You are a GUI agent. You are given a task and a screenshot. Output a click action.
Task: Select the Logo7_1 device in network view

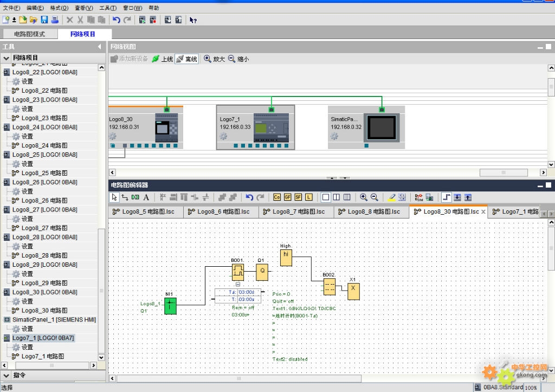pyautogui.click(x=255, y=127)
